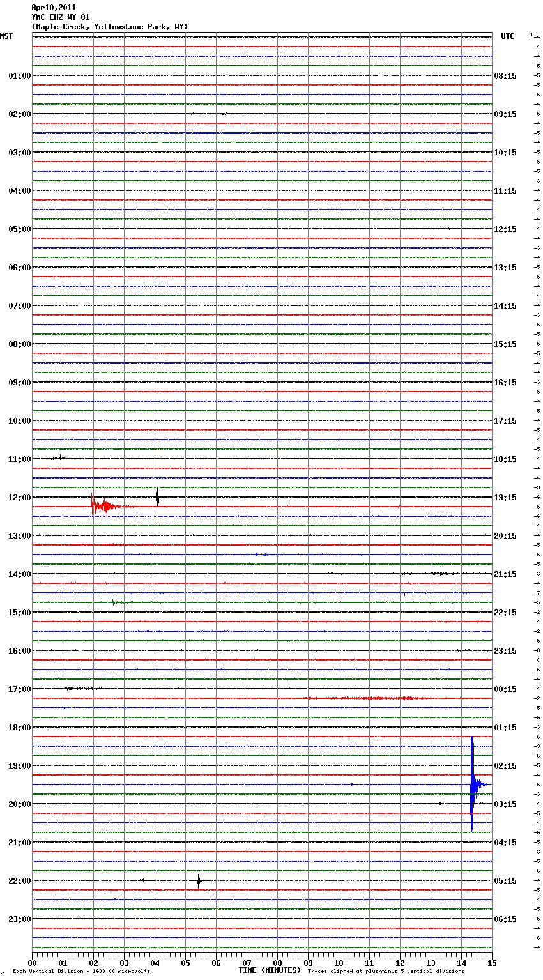
Task: Select the 18:00 MST time label
Action: (19, 728)
